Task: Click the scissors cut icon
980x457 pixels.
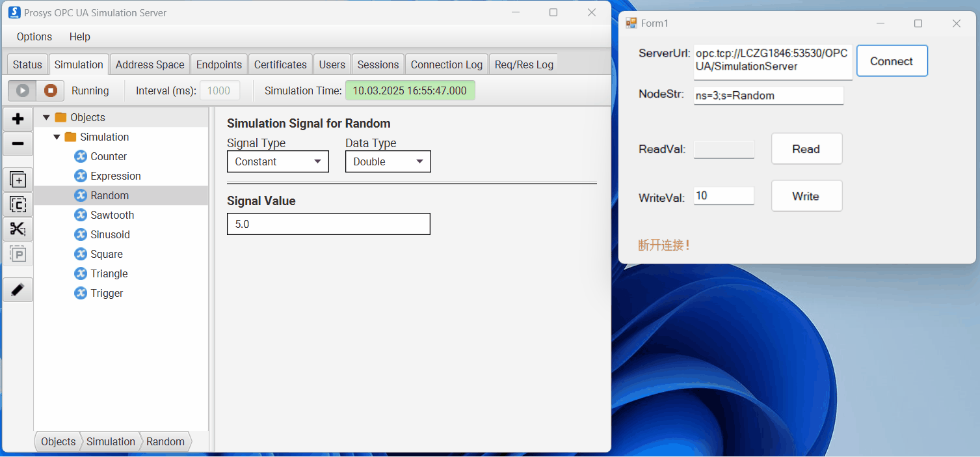Action: point(18,229)
